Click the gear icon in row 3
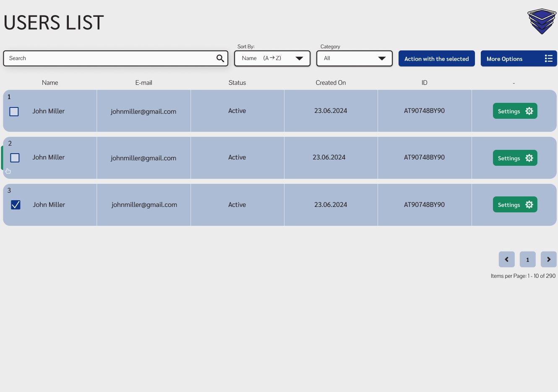 (x=529, y=205)
